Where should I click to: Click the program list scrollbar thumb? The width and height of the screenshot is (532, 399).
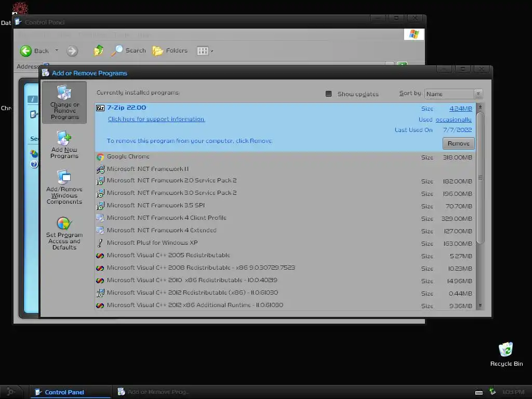tap(480, 178)
